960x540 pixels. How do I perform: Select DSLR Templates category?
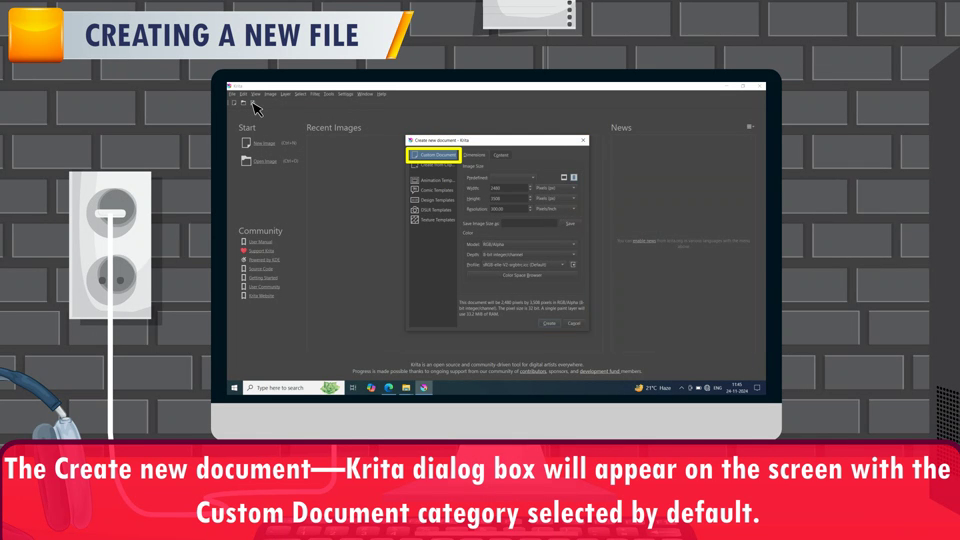coord(433,209)
